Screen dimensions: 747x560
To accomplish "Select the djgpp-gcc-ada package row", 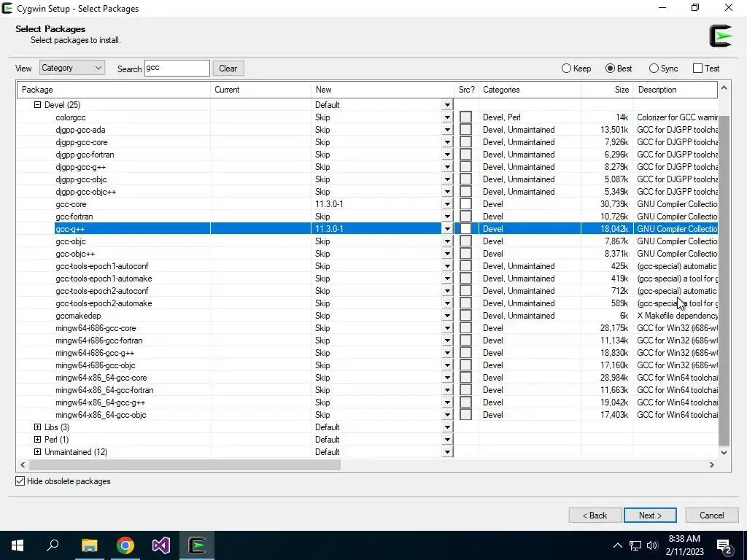I will [x=368, y=130].
